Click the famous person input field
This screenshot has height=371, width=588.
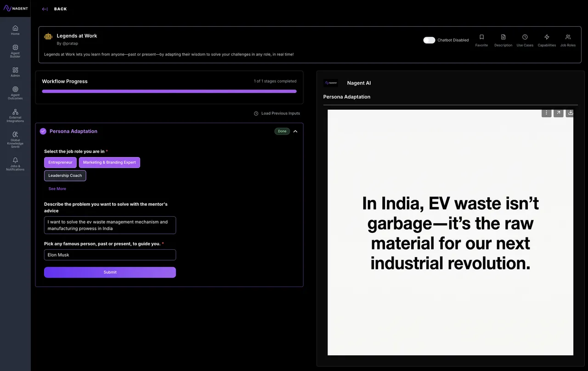coord(110,255)
